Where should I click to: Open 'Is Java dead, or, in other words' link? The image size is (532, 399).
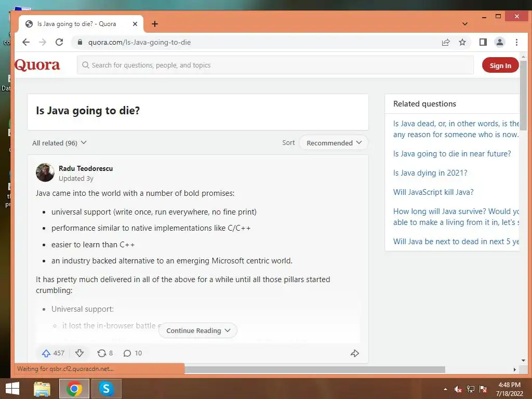pos(456,129)
